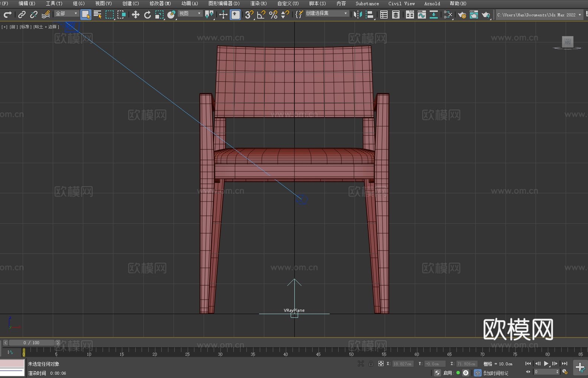588x378 pixels.
Task: Open the Curve Editor icon
Action: (422, 14)
